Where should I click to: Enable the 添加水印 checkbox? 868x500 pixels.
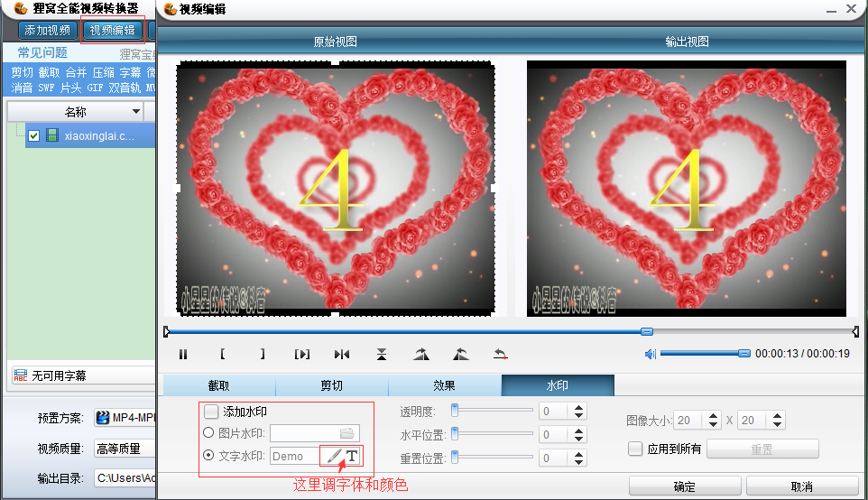point(211,412)
